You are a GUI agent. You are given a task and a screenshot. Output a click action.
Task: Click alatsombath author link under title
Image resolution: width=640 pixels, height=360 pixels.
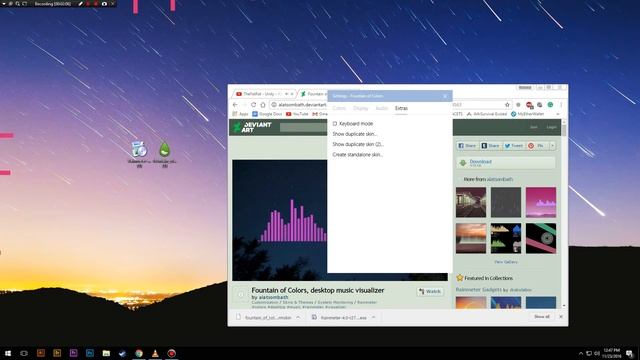click(x=273, y=298)
